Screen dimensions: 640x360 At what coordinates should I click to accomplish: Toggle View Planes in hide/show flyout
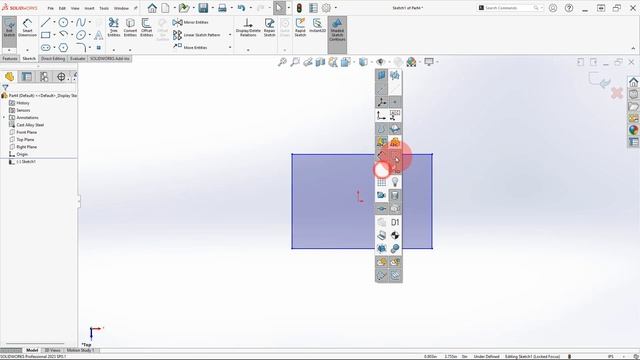[382, 76]
